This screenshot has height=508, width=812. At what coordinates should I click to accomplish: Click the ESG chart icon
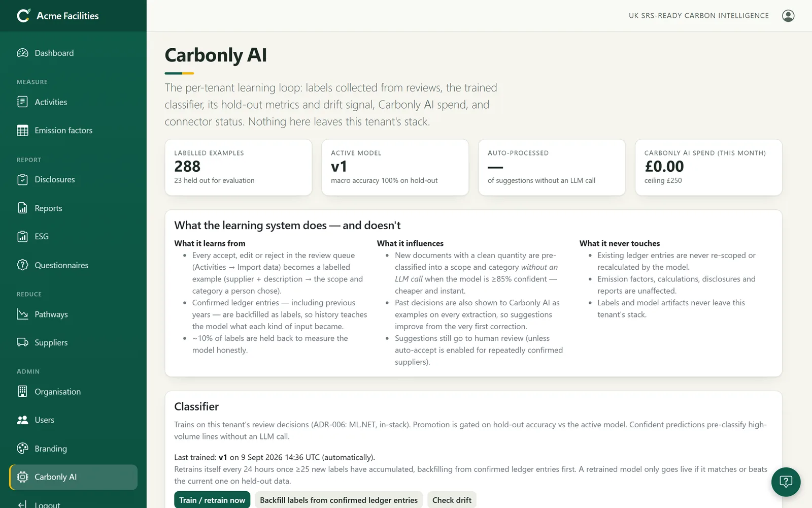tap(22, 236)
